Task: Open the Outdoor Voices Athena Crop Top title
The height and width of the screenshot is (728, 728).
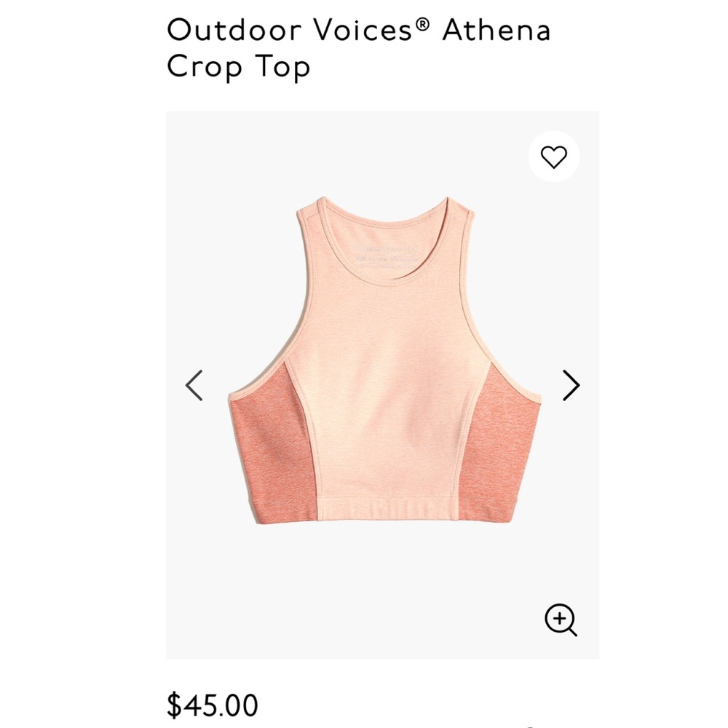Action: 360,46
